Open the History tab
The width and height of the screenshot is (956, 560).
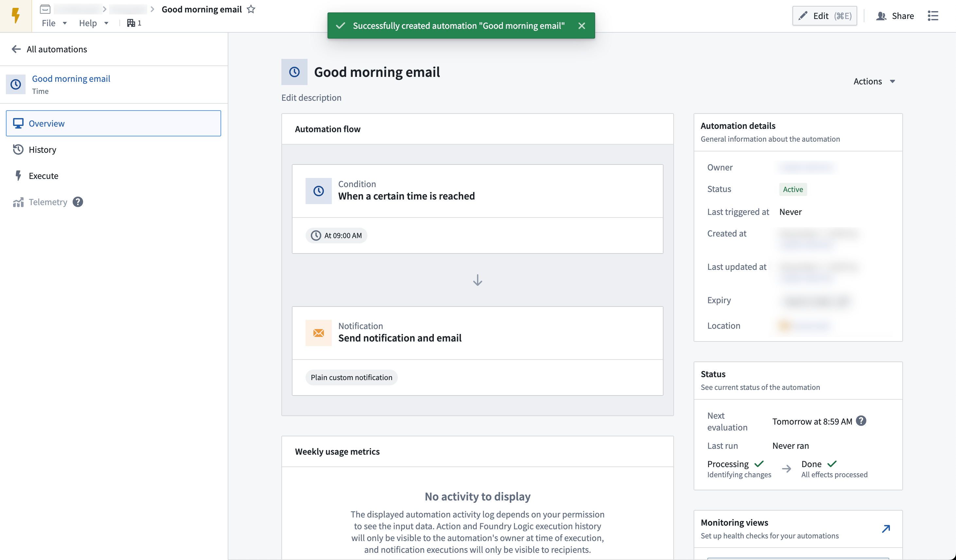tap(114, 149)
